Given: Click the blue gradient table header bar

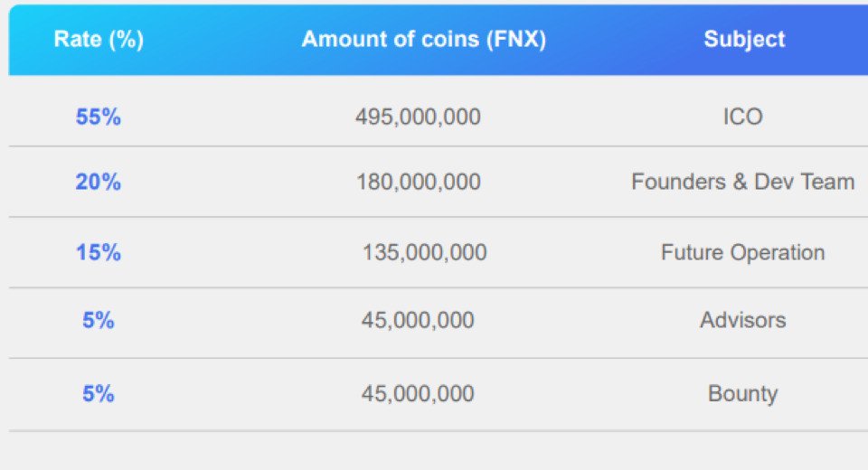Looking at the screenshot, I should 439,39.
